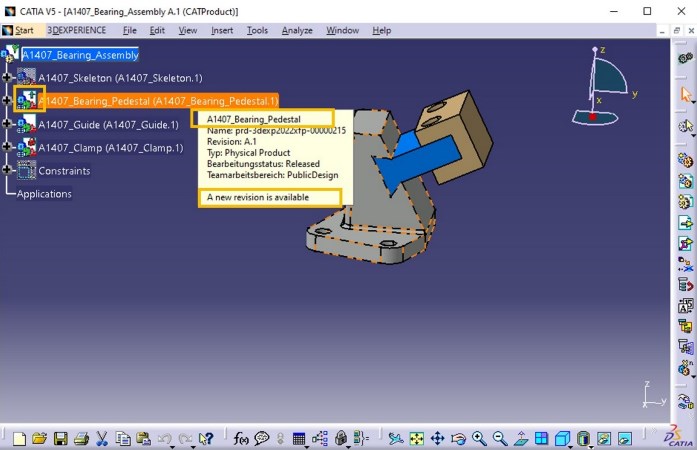The width and height of the screenshot is (697, 450).
Task: Activate Fly Mode airplane icon
Action: [x=396, y=439]
